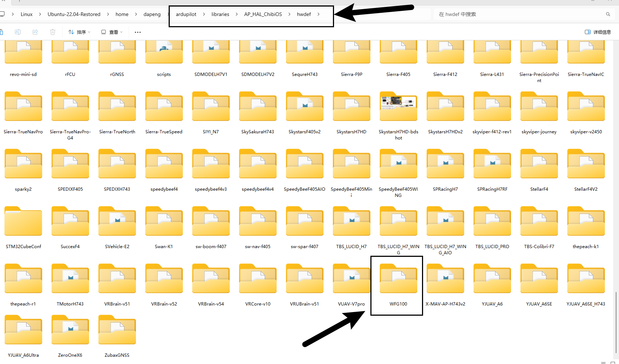Select the TMotorH743 folder
This screenshot has width=619, height=364.
70,280
